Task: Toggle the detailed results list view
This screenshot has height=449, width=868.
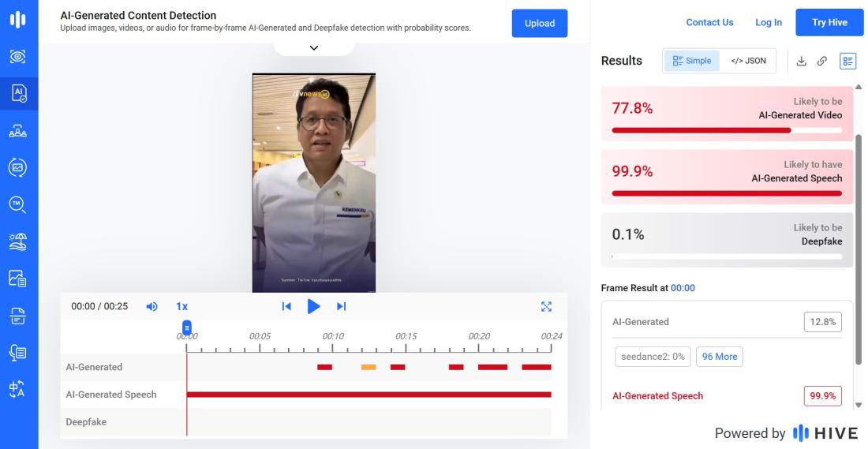Action: pos(847,61)
